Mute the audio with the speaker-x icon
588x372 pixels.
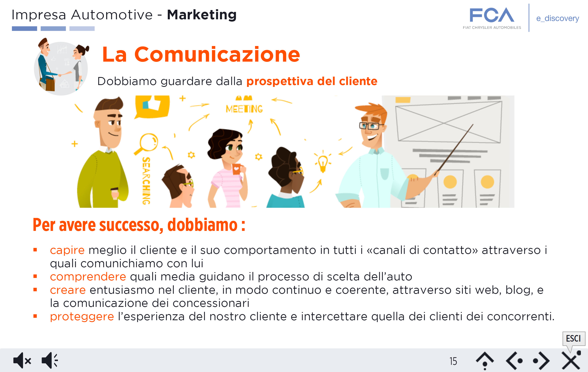(x=22, y=360)
